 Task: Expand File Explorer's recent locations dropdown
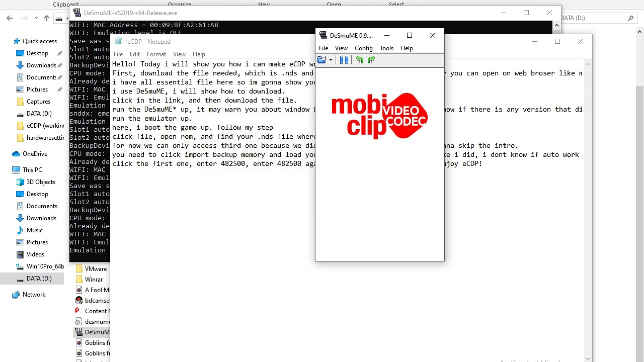coord(36,18)
